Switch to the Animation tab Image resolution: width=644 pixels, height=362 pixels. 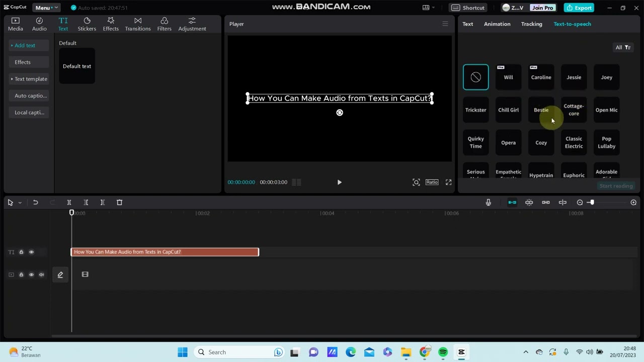coord(497,24)
